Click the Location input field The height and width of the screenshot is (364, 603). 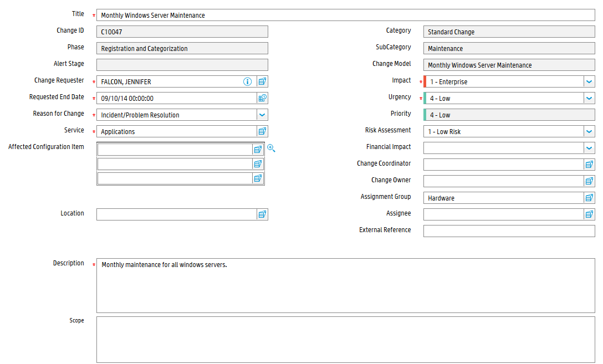[176, 214]
